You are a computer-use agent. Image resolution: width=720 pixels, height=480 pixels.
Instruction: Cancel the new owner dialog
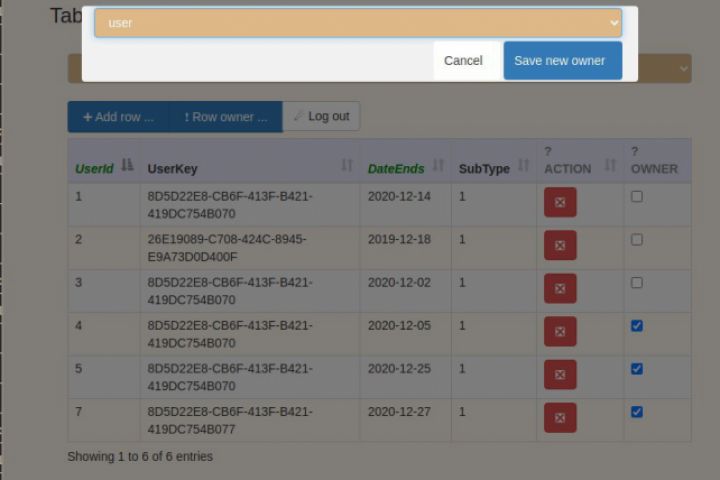tap(463, 61)
